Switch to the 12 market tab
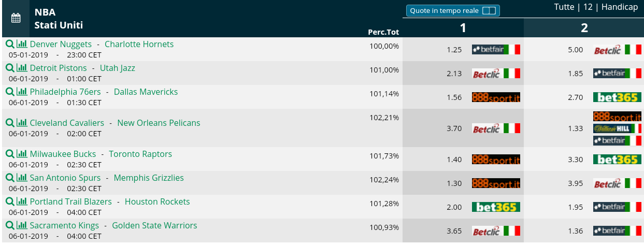644x245 pixels. click(x=588, y=7)
